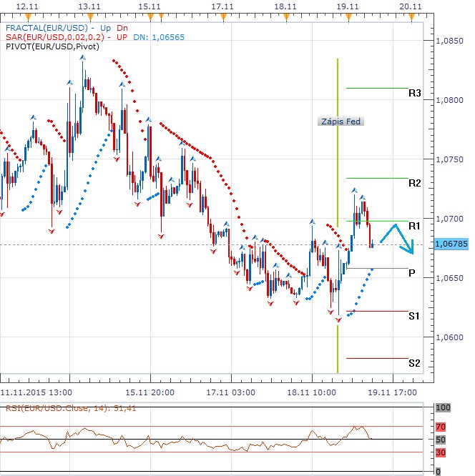Click the green vertical Fed event line
This screenshot has height=476, width=475.
(337, 214)
